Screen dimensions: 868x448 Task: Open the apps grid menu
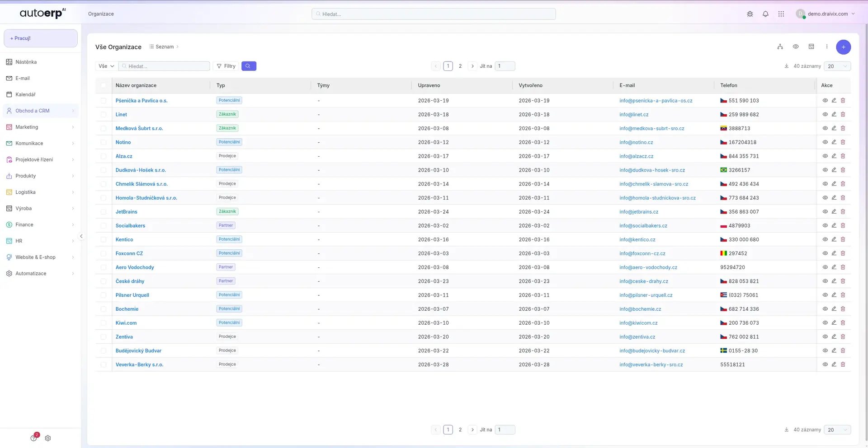click(781, 14)
